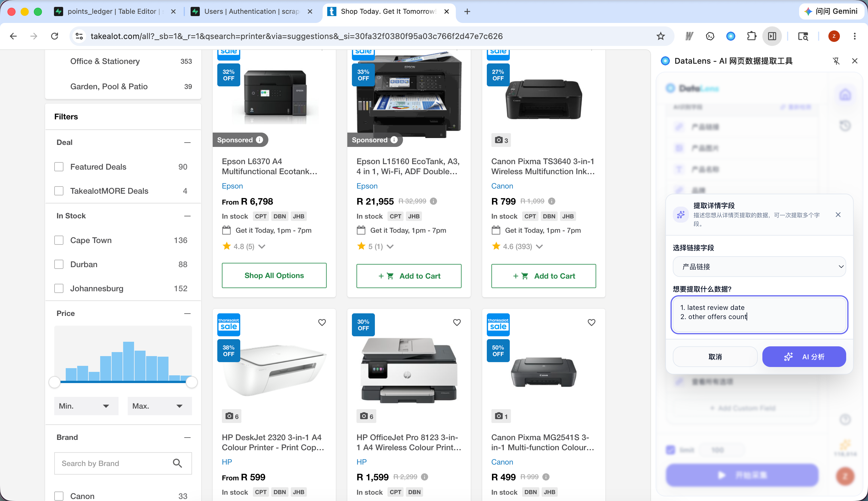The width and height of the screenshot is (868, 501).
Task: Reload the takealot page
Action: pos(54,36)
